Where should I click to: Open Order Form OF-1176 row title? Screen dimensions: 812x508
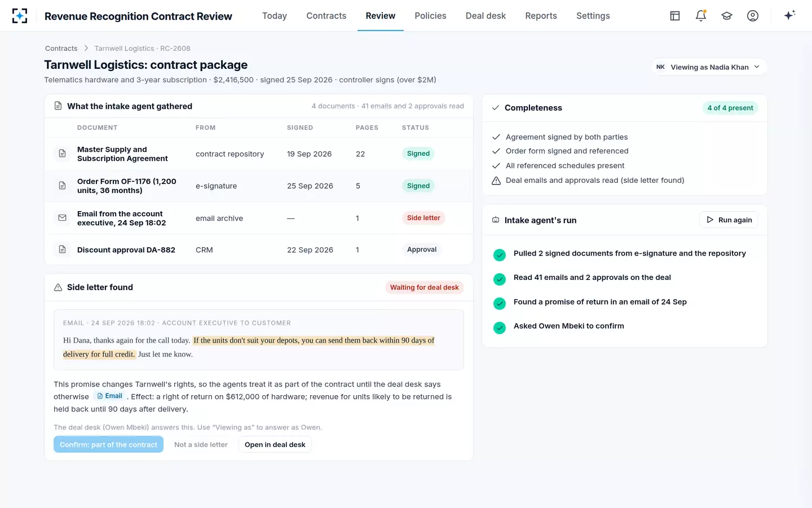[x=127, y=186]
